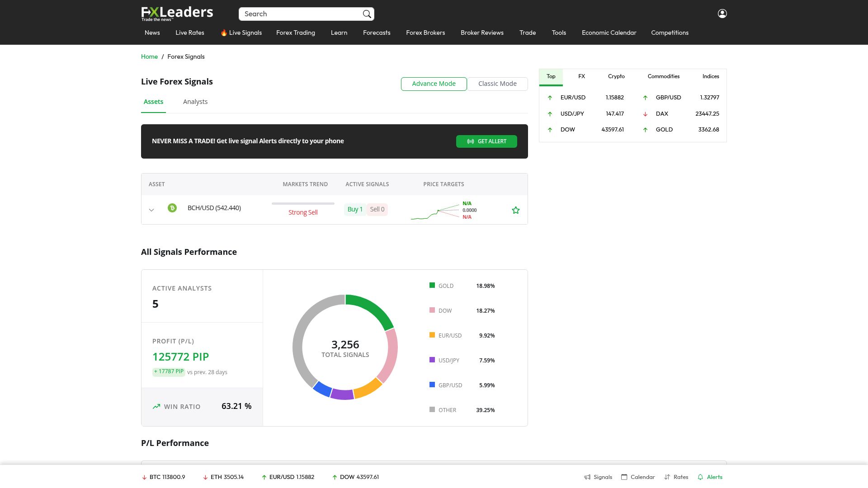
Task: Click the blue GBP/USD legend swatch
Action: 432,385
